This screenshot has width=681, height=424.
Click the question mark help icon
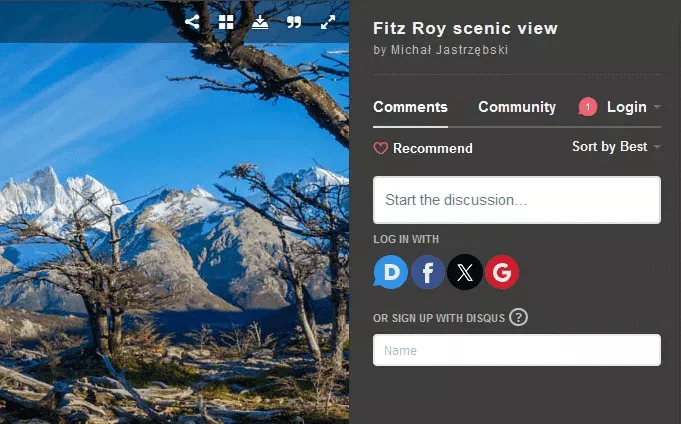518,317
